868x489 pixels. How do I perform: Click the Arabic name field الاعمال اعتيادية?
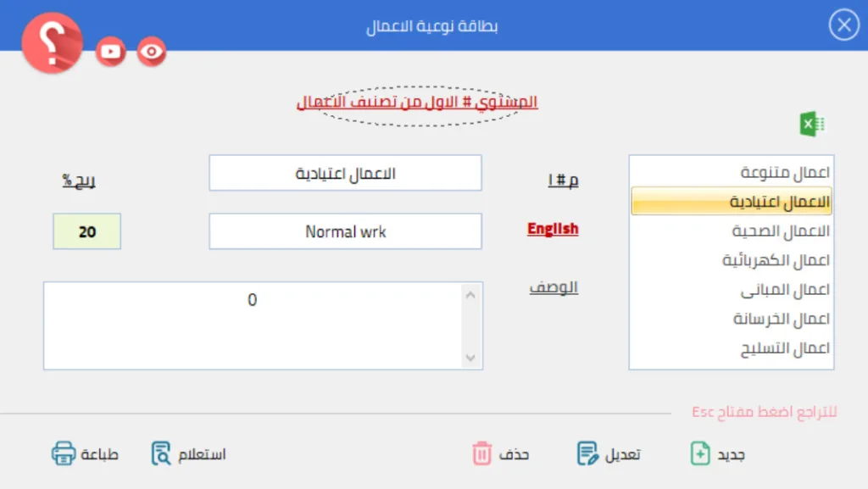pos(345,174)
